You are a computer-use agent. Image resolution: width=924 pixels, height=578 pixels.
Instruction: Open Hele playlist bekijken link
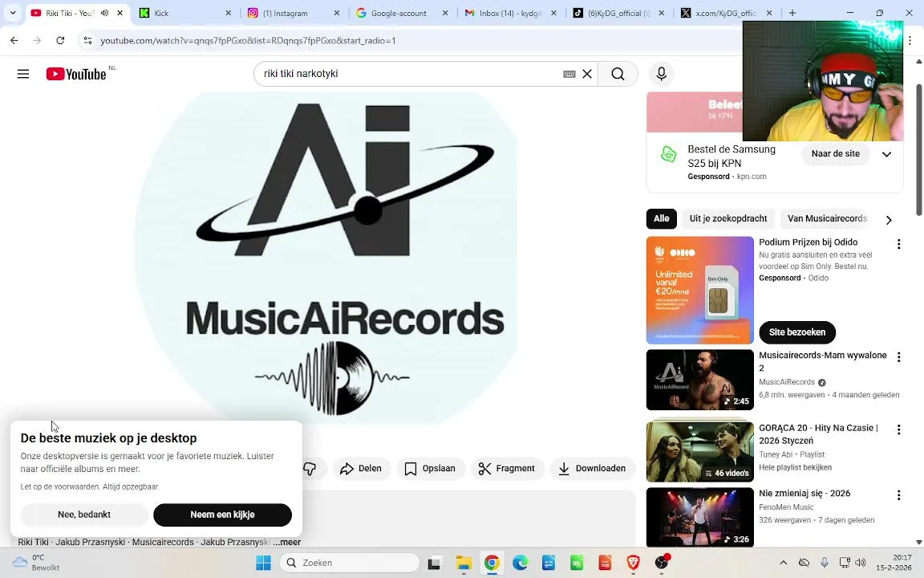coord(795,468)
